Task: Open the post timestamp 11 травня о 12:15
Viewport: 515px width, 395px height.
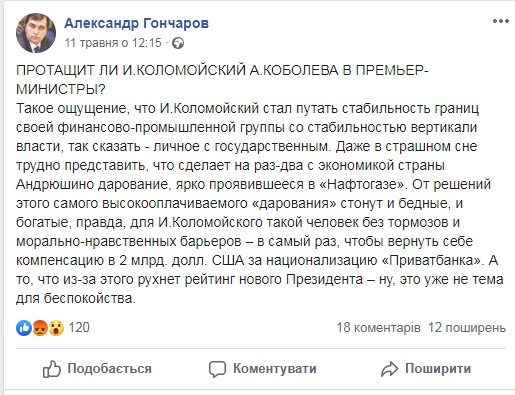Action: (113, 43)
